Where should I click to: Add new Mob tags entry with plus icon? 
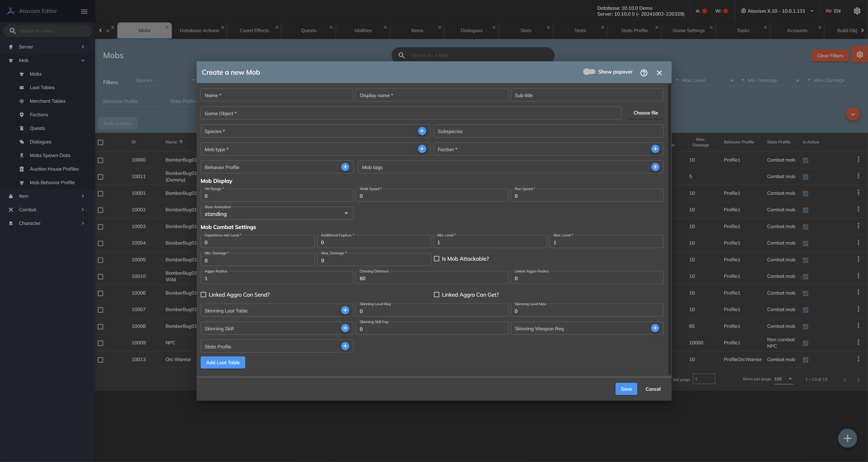pyautogui.click(x=655, y=167)
